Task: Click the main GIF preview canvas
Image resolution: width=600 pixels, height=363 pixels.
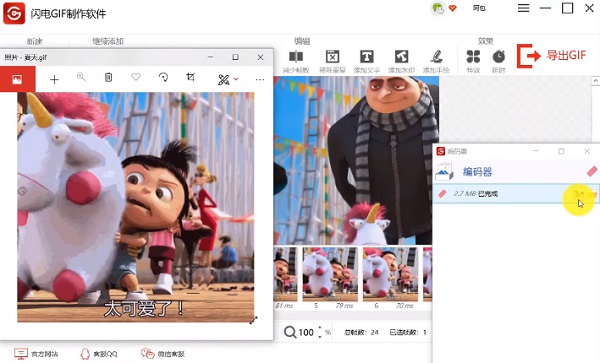Action: click(x=356, y=160)
